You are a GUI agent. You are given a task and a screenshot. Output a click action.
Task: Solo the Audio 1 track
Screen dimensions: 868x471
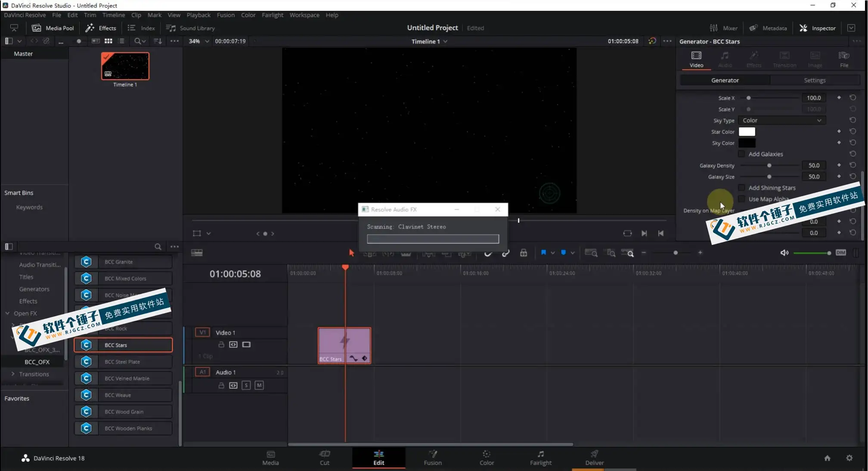246,385
